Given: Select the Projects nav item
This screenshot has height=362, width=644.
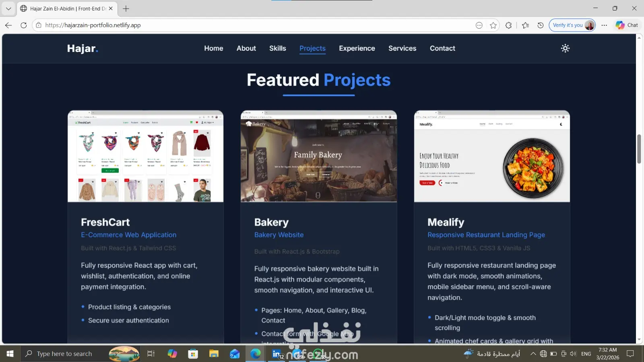Looking at the screenshot, I should coord(312,48).
